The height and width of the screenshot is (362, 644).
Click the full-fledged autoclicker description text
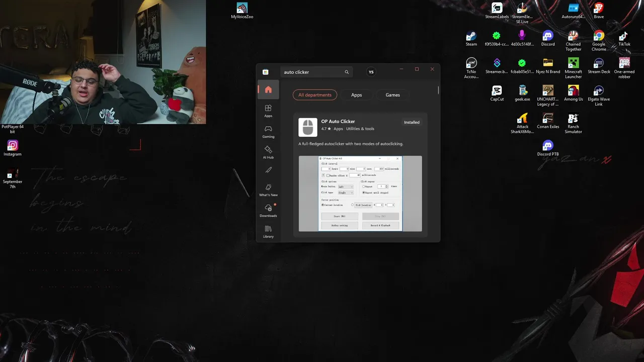tap(351, 144)
